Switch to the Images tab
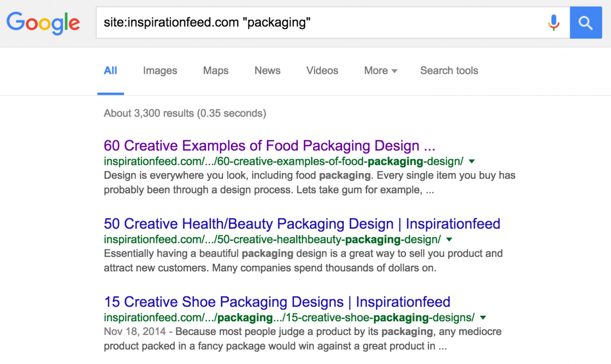Image resolution: width=611 pixels, height=364 pixels. (x=160, y=71)
